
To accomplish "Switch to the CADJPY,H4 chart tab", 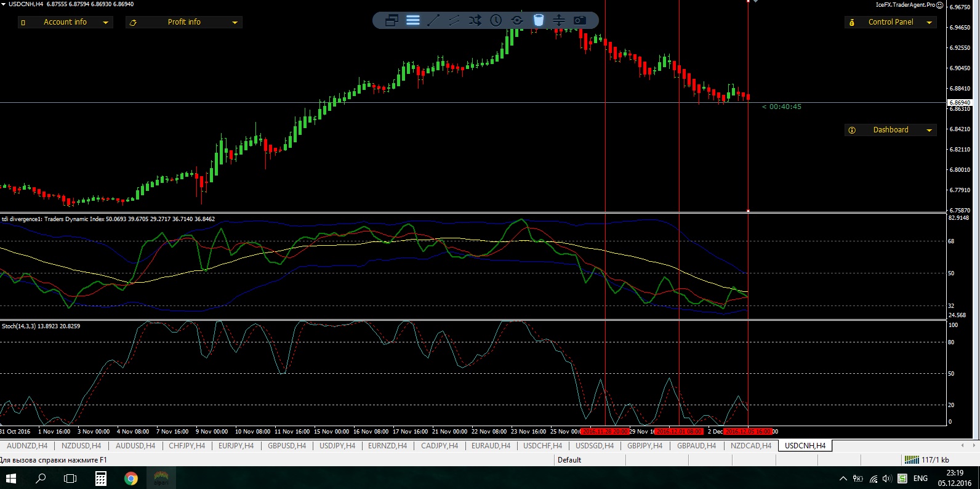I will pyautogui.click(x=440, y=446).
